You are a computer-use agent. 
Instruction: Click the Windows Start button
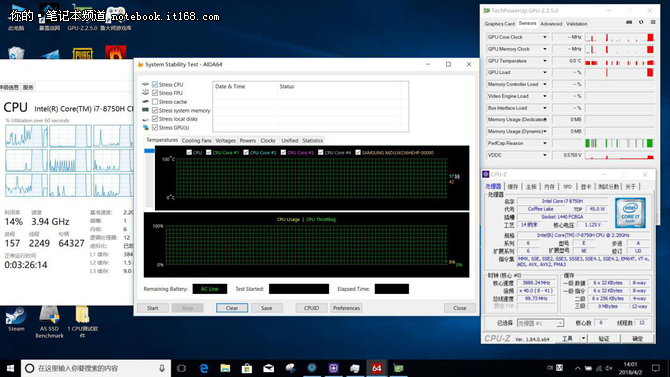click(10, 368)
